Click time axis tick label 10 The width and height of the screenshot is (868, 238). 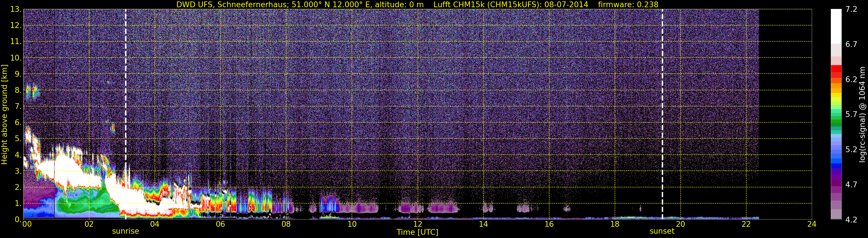tap(352, 224)
